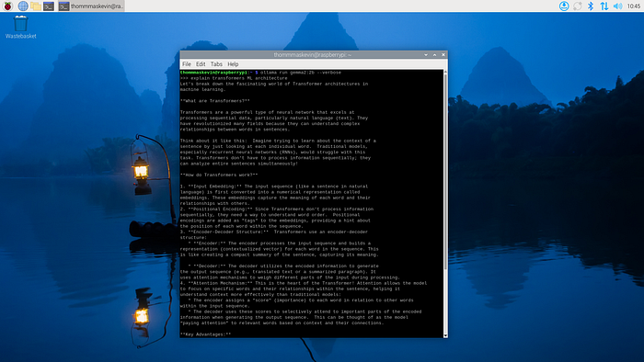
Task: Click the '>>> explain transformers ML architecture' line
Action: coord(234,78)
